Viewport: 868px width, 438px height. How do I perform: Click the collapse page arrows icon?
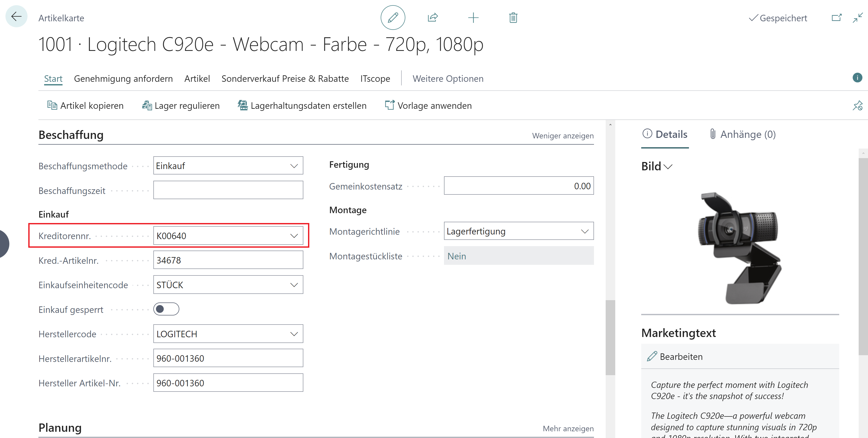click(857, 18)
